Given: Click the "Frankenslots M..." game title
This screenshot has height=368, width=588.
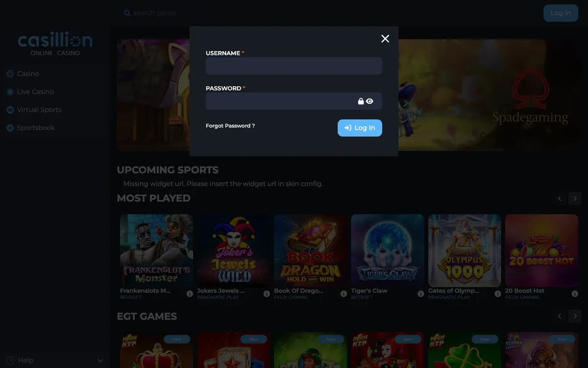Looking at the screenshot, I should (x=145, y=290).
